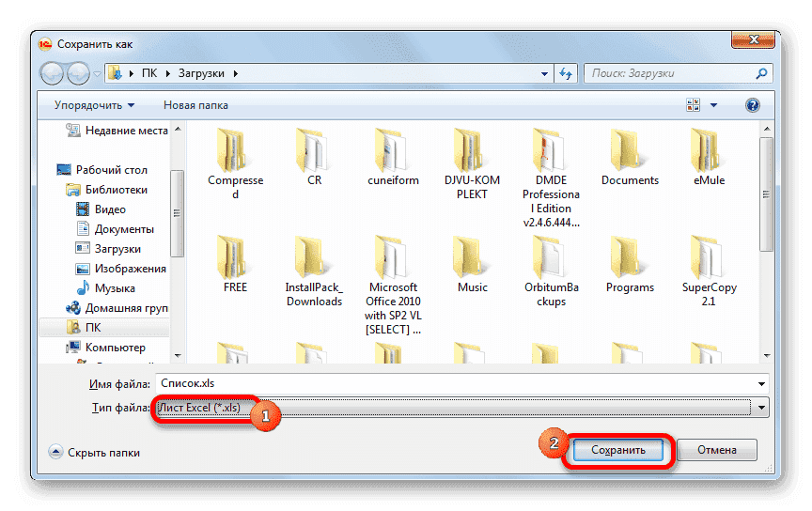The width and height of the screenshot is (812, 511).
Task: Click the Загрузки breadcrumb in address bar
Action: click(x=201, y=73)
